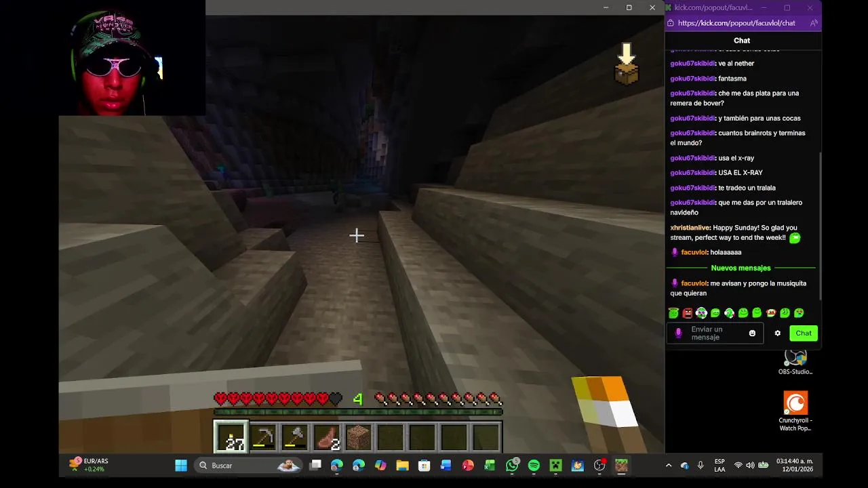This screenshot has width=868, height=488.
Task: Click the first Edge browser taskbar icon
Action: pyautogui.click(x=337, y=466)
